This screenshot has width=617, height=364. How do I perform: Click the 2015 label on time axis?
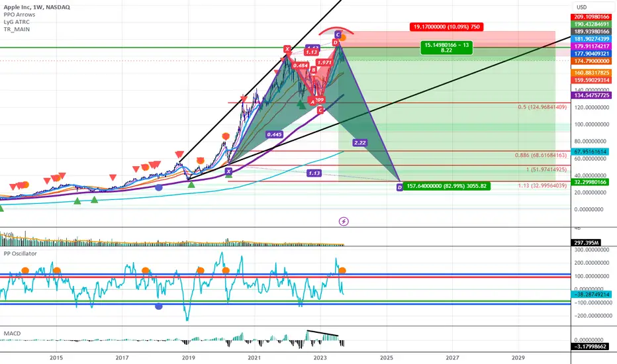[56, 357]
